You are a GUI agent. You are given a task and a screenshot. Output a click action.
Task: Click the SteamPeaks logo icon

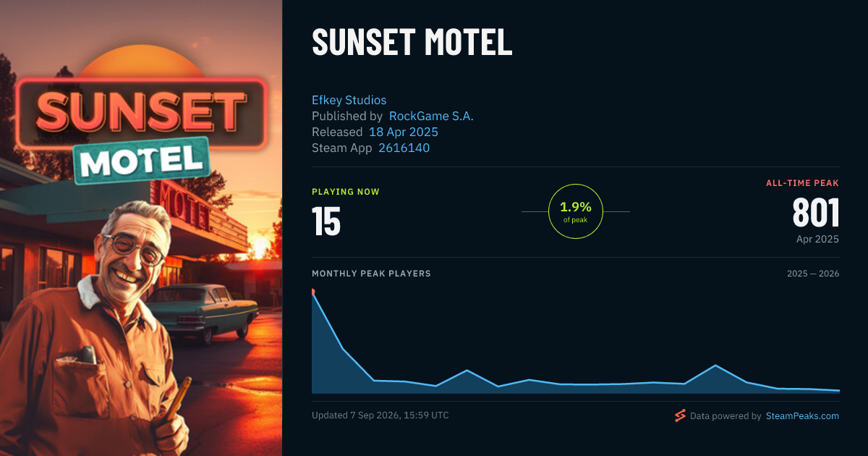click(680, 415)
